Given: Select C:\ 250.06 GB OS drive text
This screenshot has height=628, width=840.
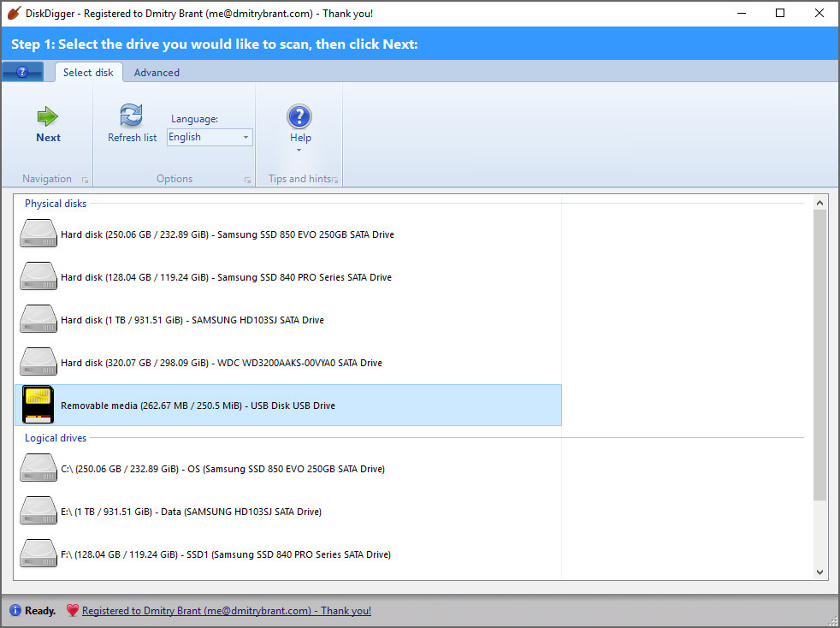Looking at the screenshot, I should click(x=223, y=470).
